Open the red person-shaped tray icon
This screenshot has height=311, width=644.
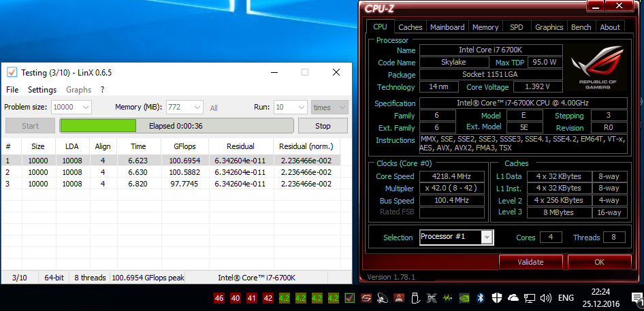tap(398, 298)
